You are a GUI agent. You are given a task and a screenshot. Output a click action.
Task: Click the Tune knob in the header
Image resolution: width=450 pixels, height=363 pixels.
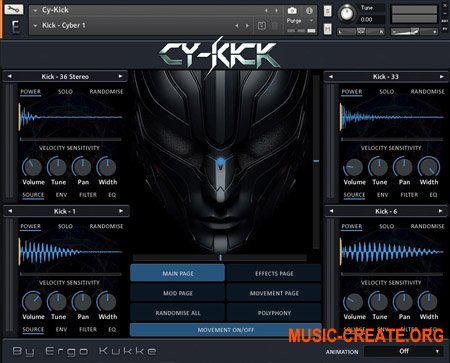(x=347, y=14)
